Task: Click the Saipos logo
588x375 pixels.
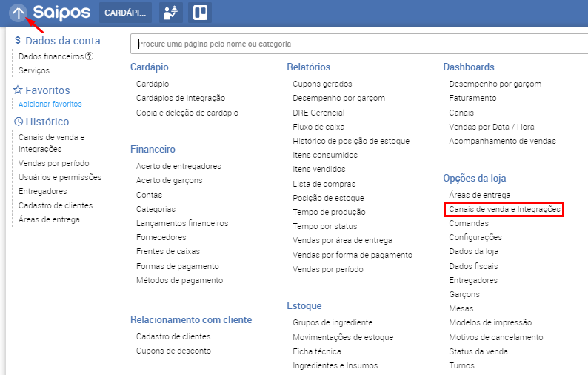Action: tap(61, 13)
